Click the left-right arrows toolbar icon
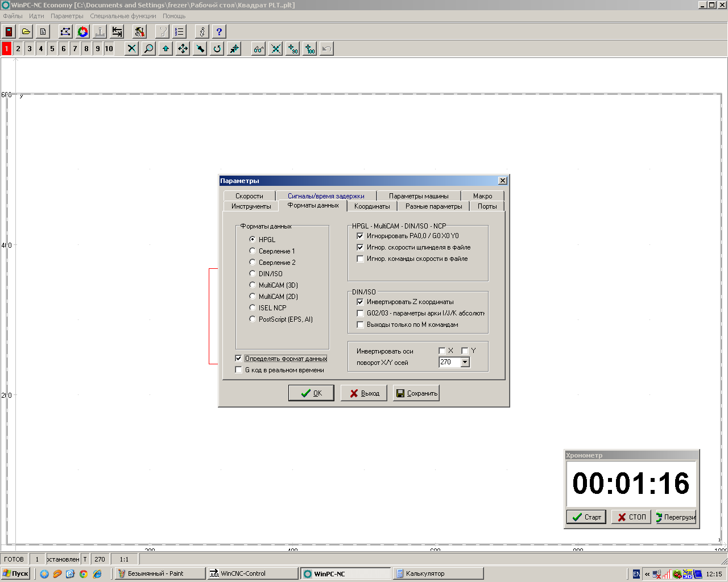This screenshot has height=582, width=728. pos(117,31)
